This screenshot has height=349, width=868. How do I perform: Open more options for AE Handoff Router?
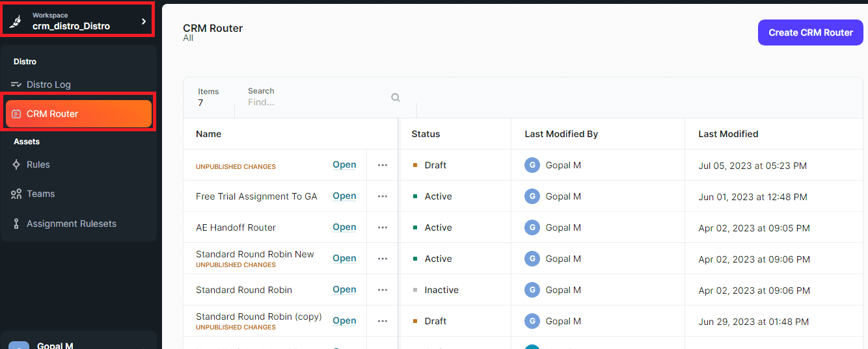pos(383,227)
